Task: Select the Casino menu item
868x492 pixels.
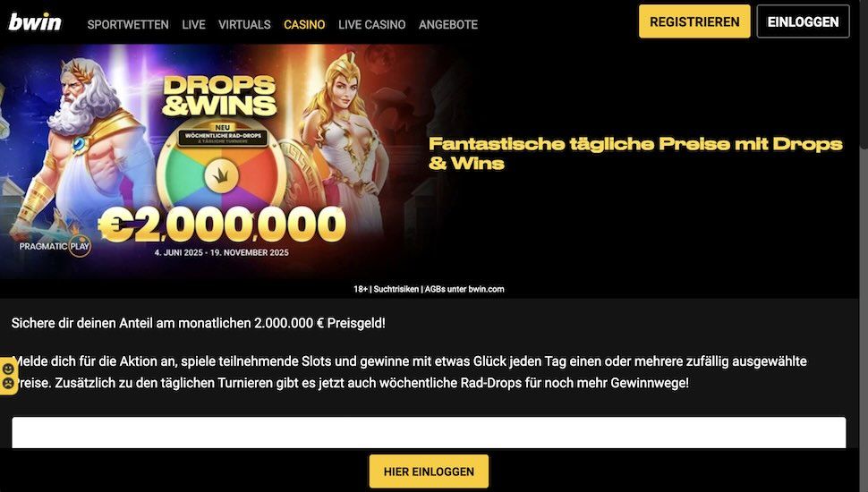Action: [x=304, y=24]
